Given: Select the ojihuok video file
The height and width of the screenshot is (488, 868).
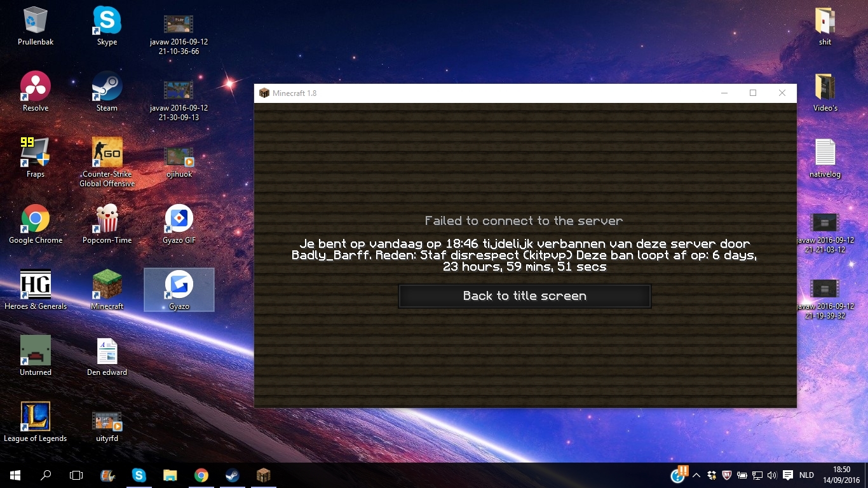Looking at the screenshot, I should [x=179, y=162].
